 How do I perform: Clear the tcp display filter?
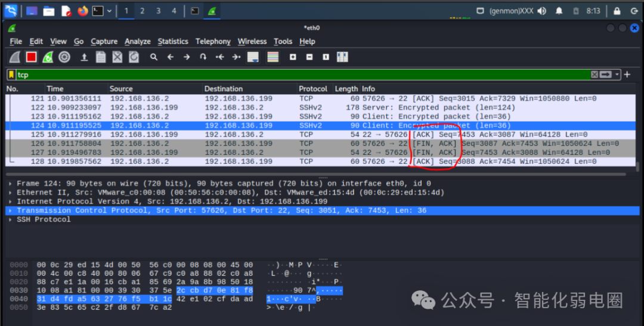[x=595, y=74]
